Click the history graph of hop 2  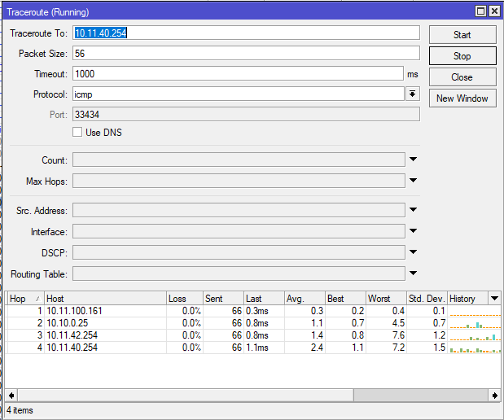(x=475, y=323)
